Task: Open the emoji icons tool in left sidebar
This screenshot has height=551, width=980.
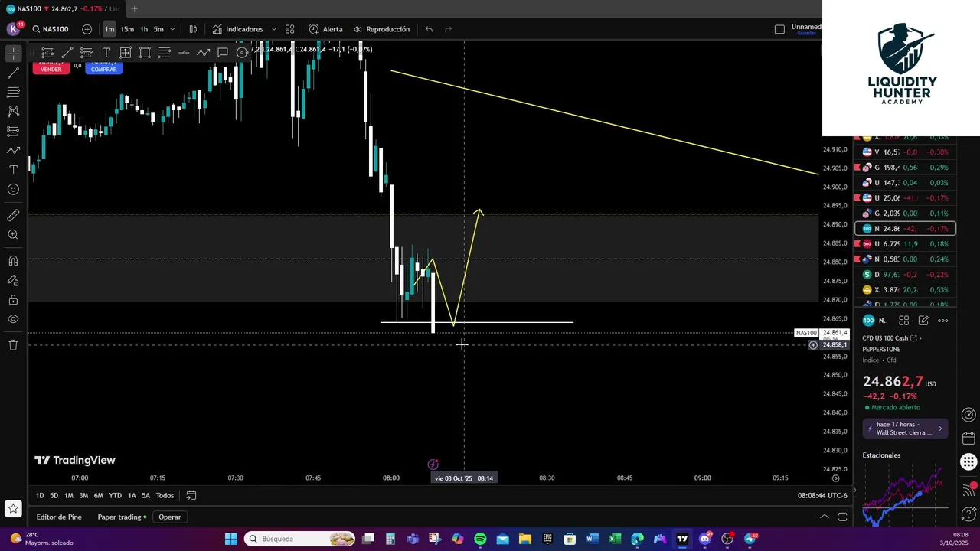Action: [x=13, y=190]
